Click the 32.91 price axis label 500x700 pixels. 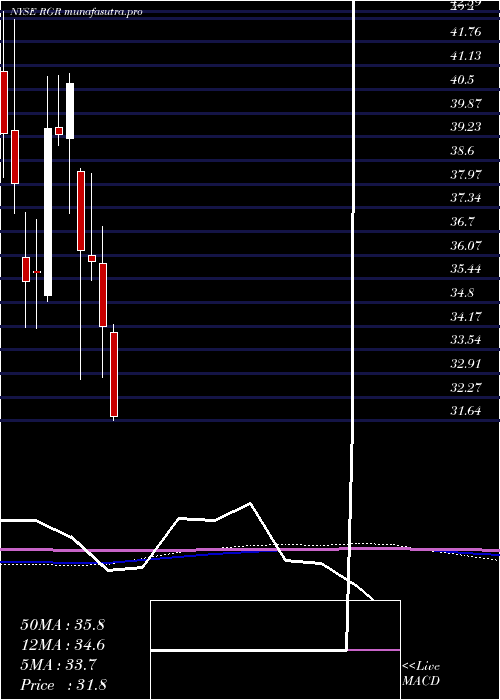pyautogui.click(x=466, y=364)
